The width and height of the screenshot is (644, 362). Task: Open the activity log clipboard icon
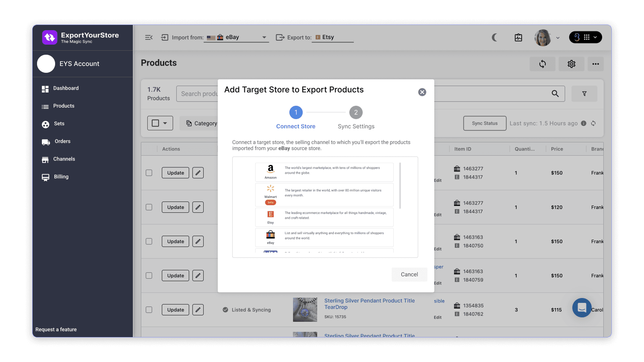518,37
